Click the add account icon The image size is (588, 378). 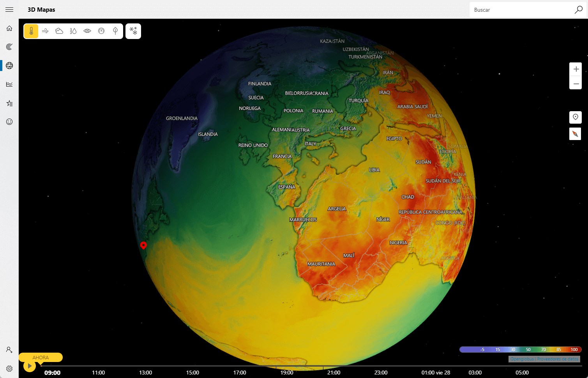tap(9, 350)
